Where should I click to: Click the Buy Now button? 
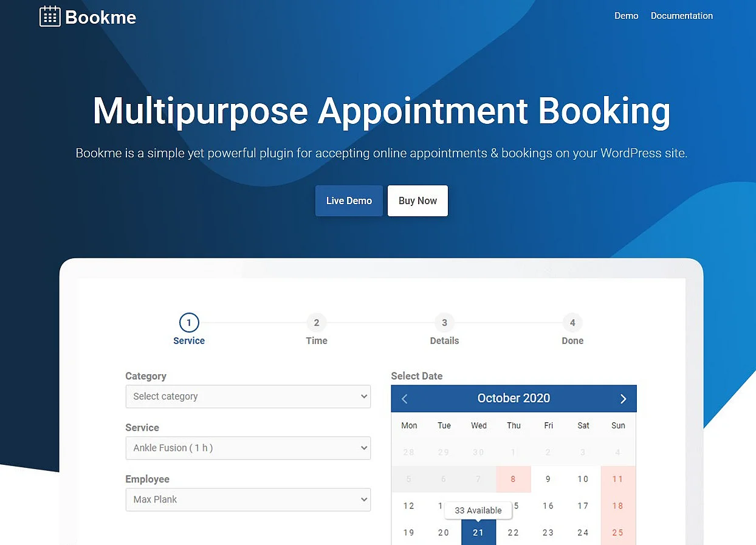click(418, 201)
